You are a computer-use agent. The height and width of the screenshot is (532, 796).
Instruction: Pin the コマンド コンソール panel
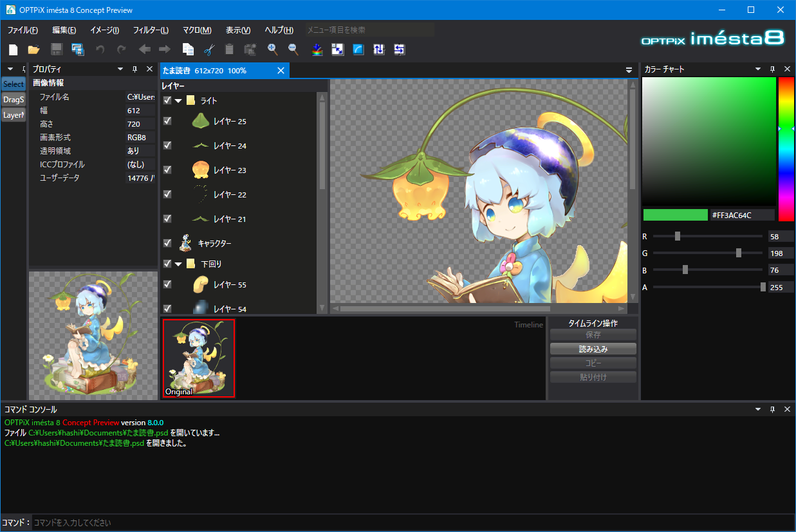772,409
